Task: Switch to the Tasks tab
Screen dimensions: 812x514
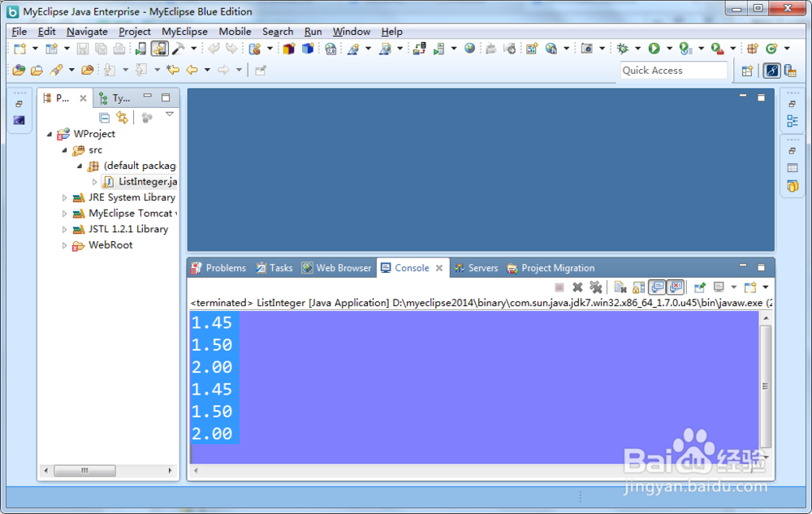Action: (274, 268)
